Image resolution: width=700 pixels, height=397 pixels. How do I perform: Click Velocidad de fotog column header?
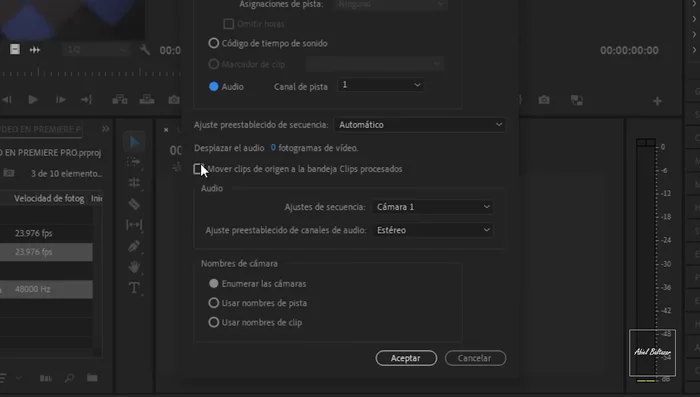49,198
